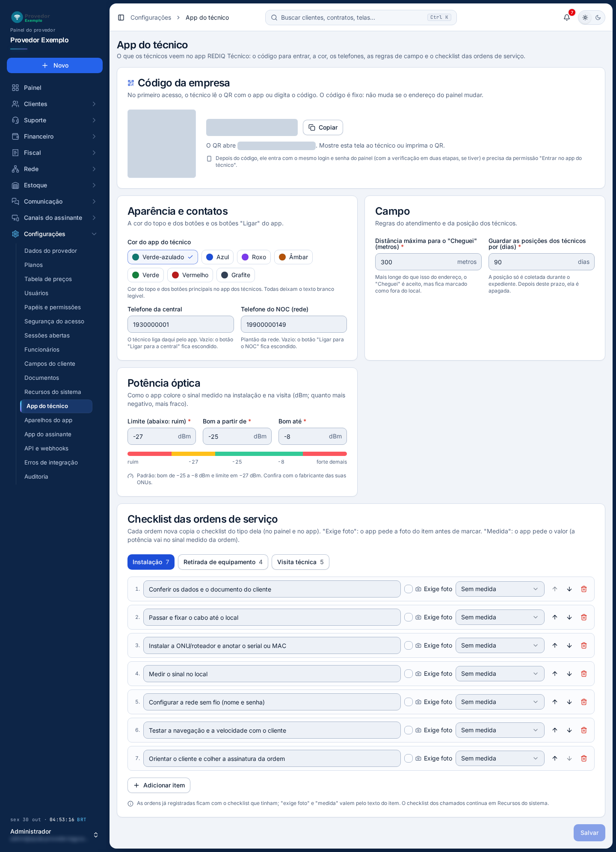
Task: Enable 'Exige foto' for 'Instalar a ONU/roteador'
Action: coord(409,645)
